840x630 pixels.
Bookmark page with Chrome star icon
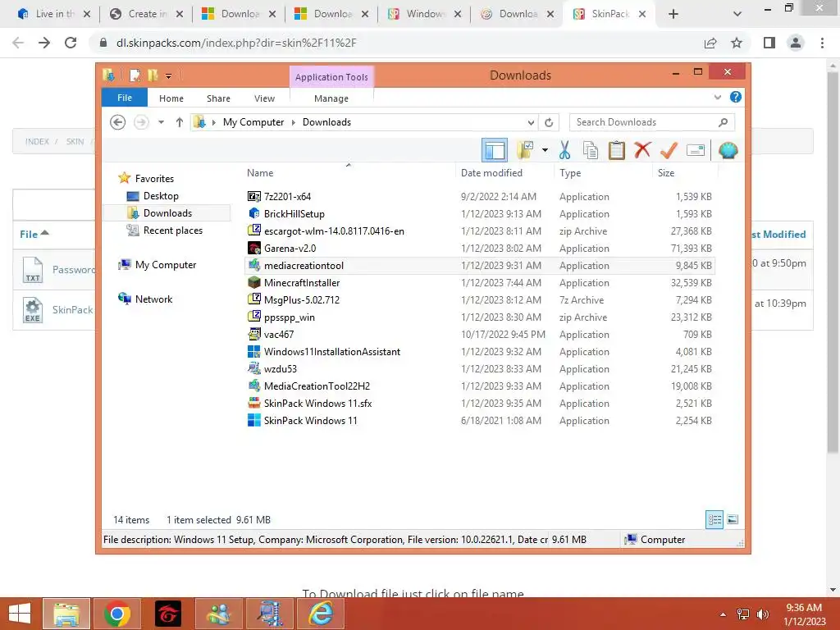737,43
